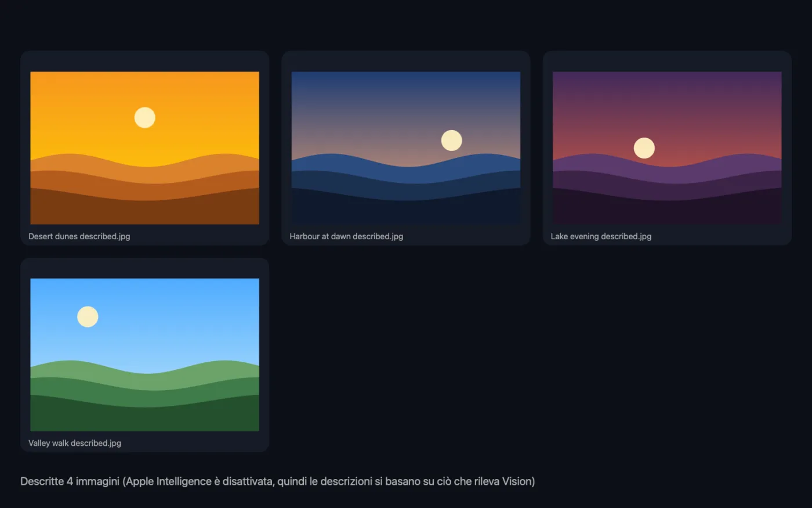Click the dark brown foreground dune in Desert image

(x=145, y=212)
